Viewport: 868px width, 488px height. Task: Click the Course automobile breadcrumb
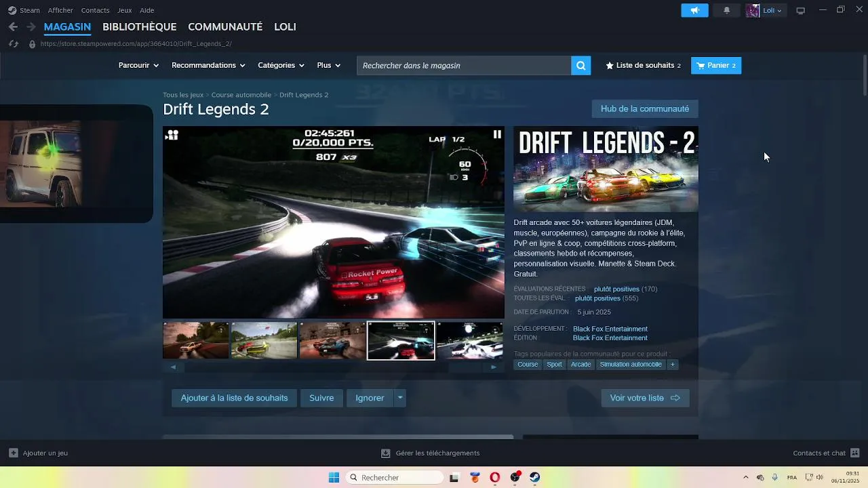tap(241, 95)
